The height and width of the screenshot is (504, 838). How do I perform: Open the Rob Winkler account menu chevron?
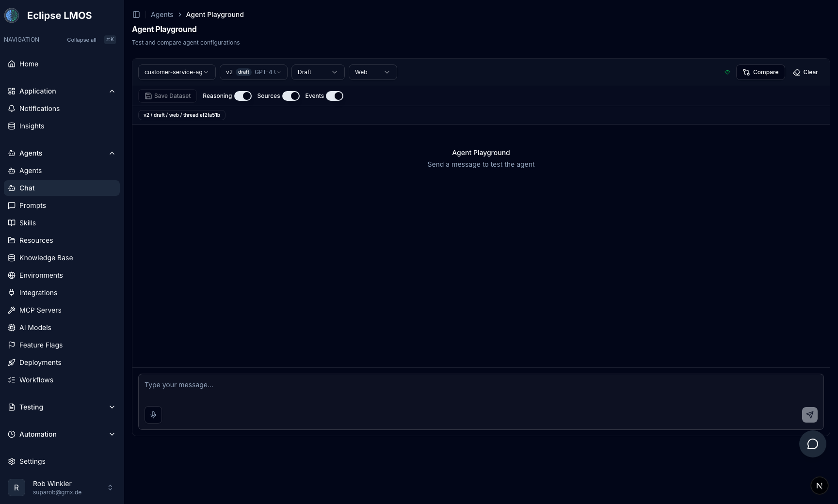pos(110,488)
